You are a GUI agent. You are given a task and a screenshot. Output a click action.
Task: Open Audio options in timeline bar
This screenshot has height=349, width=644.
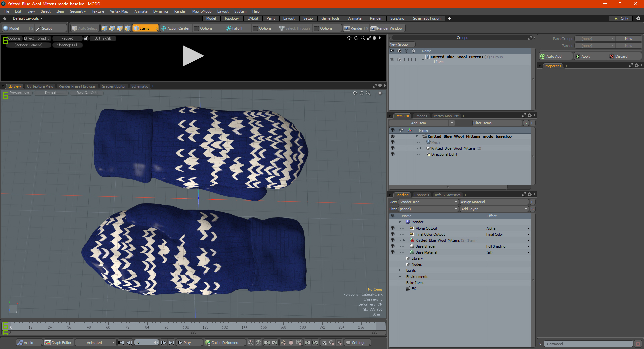point(29,343)
